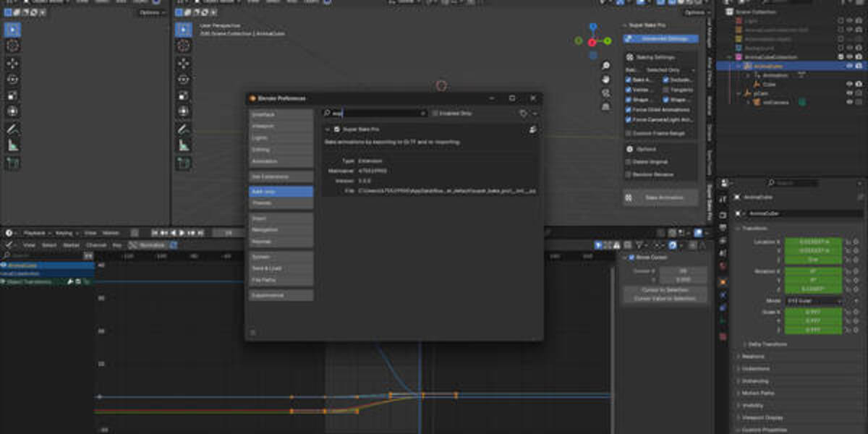The width and height of the screenshot is (868, 434).
Task: Open the Interface tab in Preferences
Action: 281,114
